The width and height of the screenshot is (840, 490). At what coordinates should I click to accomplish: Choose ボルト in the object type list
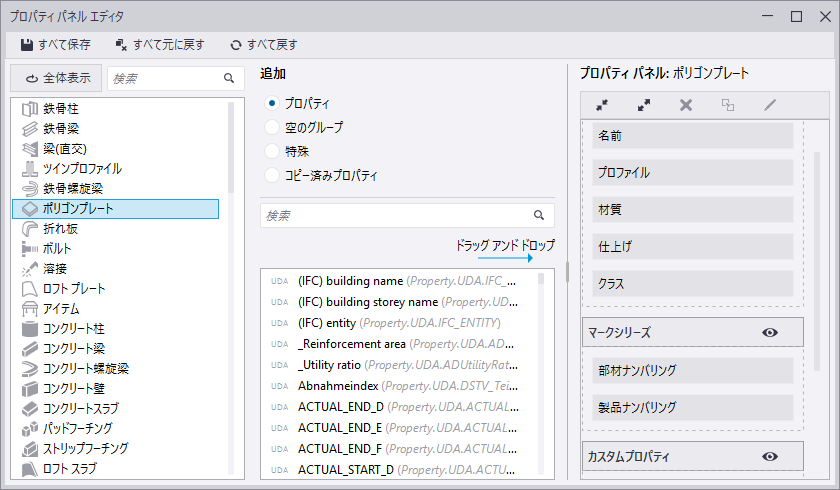pyautogui.click(x=57, y=249)
